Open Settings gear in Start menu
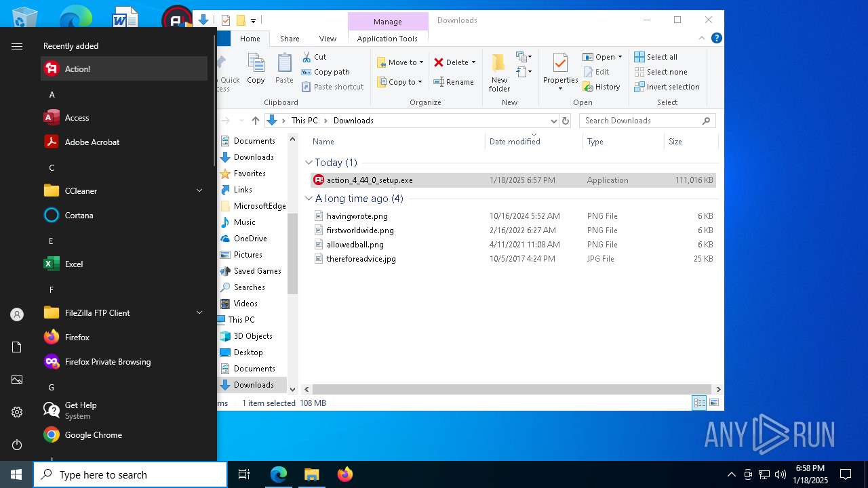The height and width of the screenshot is (488, 868). [17, 412]
